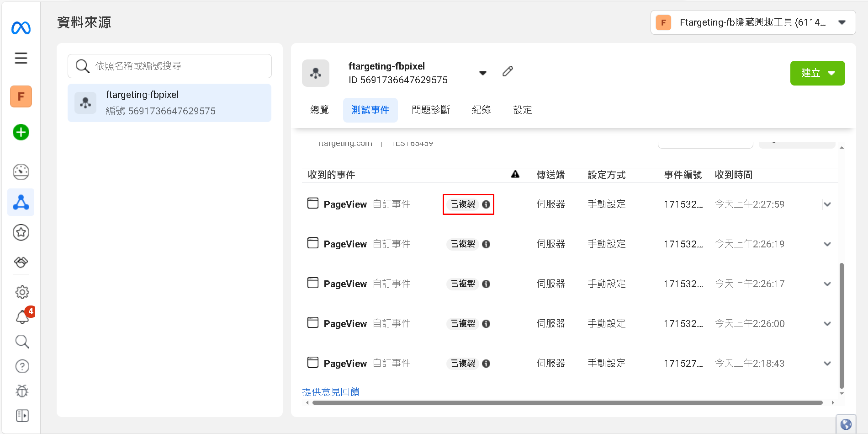
Task: Click the 傳送端 column header
Action: pos(550,175)
